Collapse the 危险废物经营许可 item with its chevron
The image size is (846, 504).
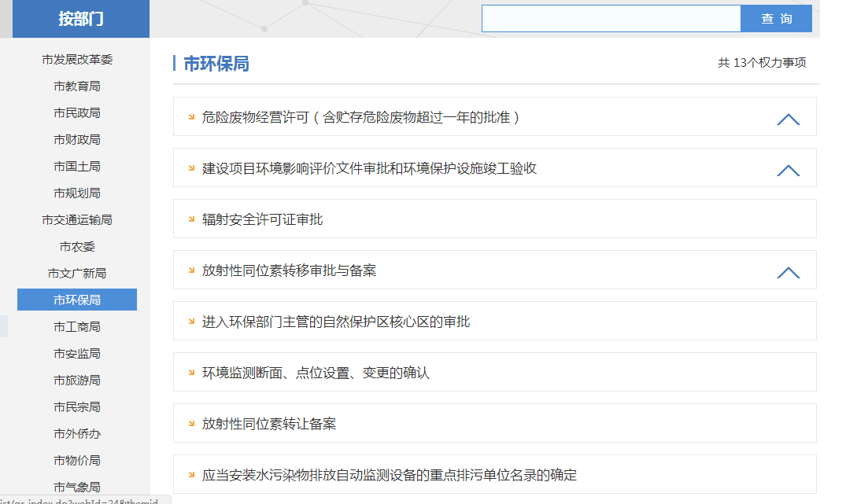click(788, 119)
